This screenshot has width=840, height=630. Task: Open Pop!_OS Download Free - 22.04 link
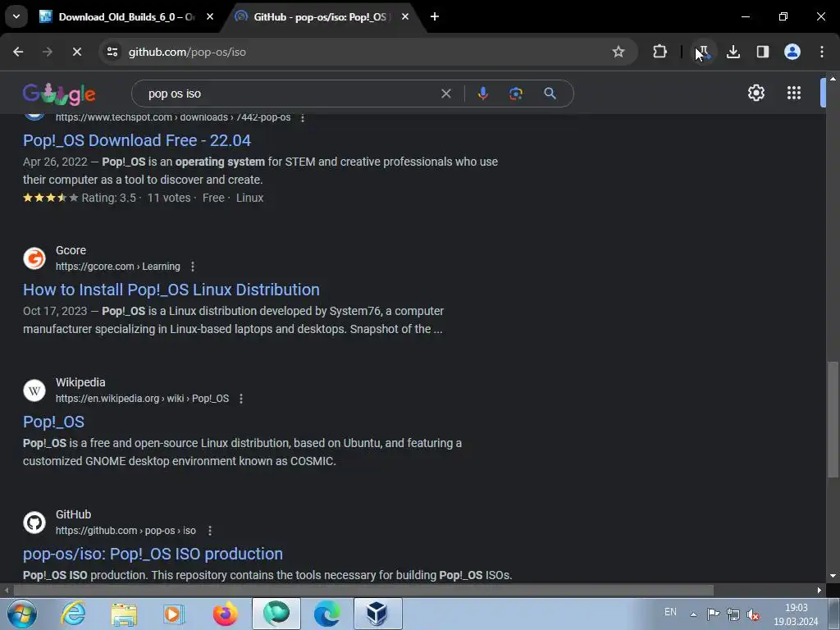point(137,140)
